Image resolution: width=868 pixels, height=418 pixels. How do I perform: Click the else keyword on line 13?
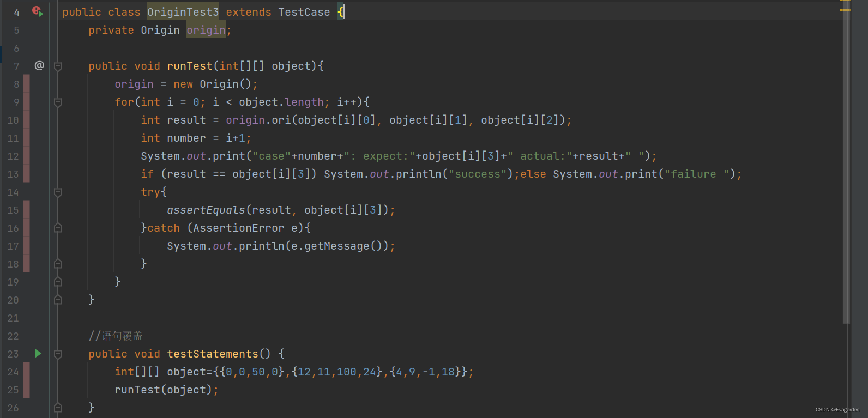point(533,174)
